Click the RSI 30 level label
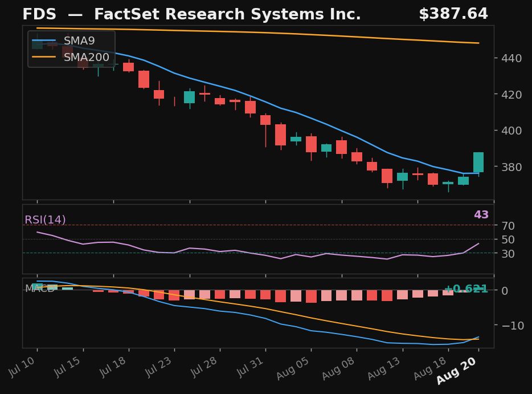This screenshot has width=532, height=394. [508, 253]
